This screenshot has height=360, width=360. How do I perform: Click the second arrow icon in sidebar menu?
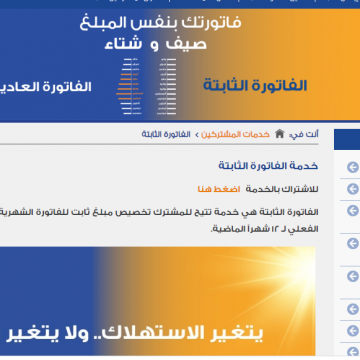[x=353, y=189]
